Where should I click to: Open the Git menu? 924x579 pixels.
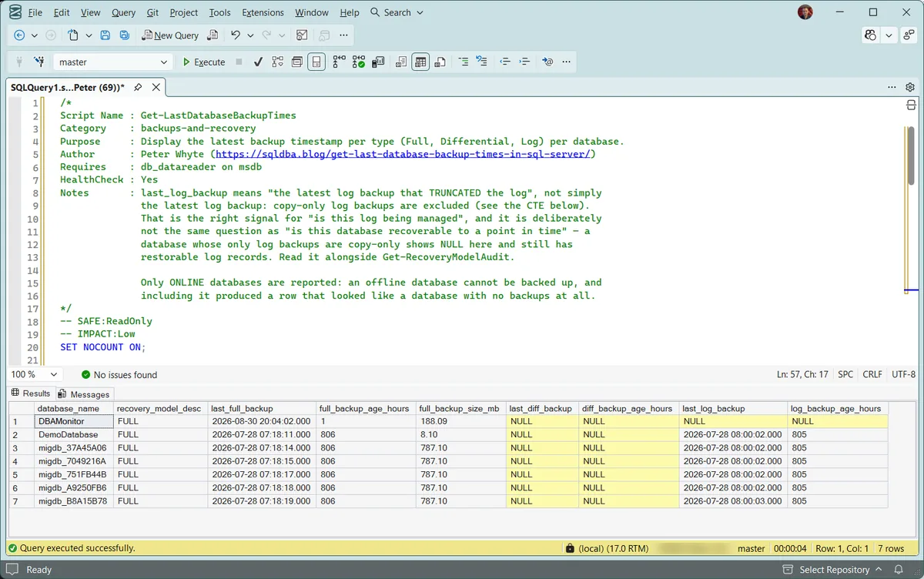(x=152, y=12)
